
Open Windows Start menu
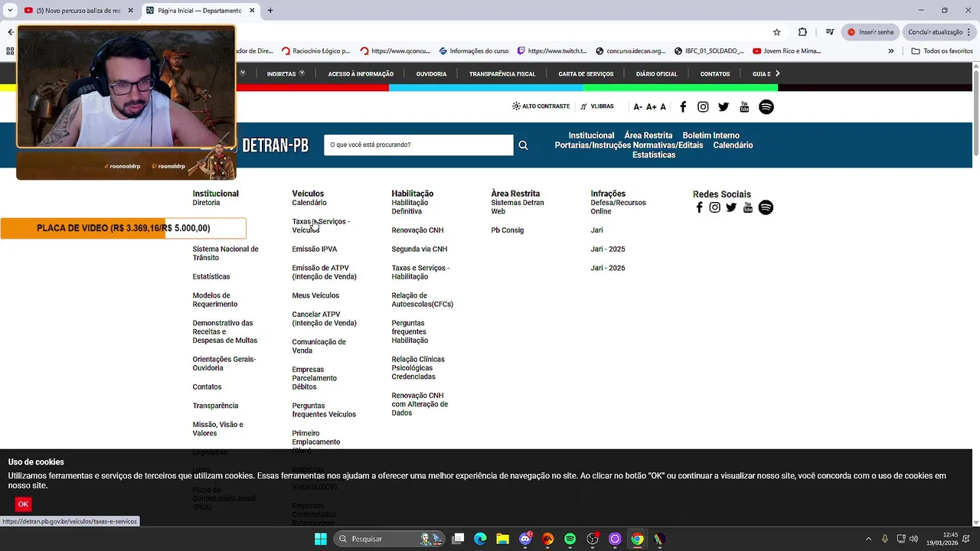321,539
